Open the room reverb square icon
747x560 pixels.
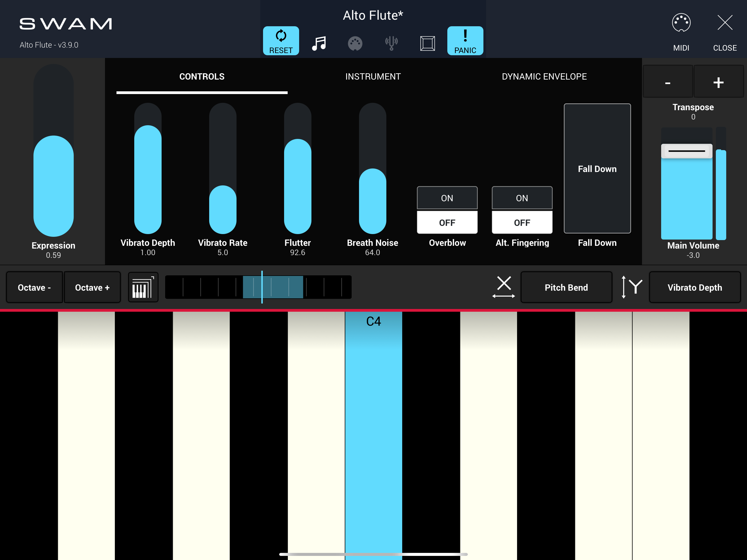tap(428, 43)
